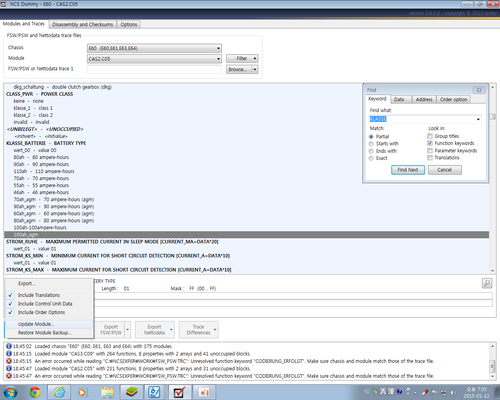Open the Windows Explorer folder icon in the taskbar

(107, 392)
